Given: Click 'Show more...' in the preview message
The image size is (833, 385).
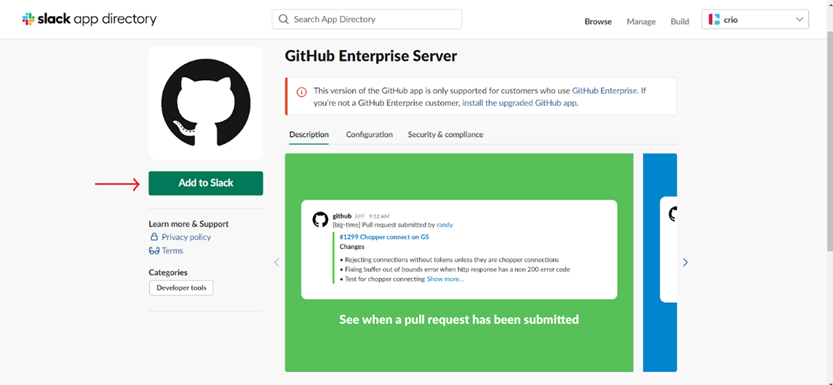Looking at the screenshot, I should [445, 279].
